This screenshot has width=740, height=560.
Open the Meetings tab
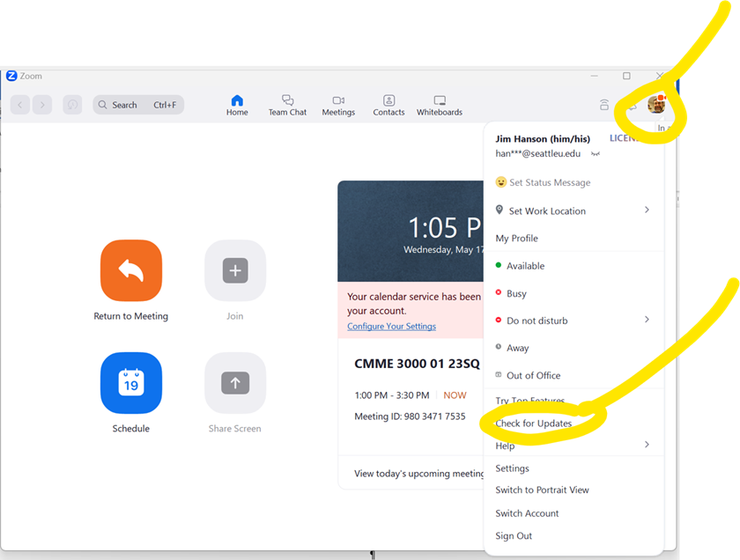[338, 105]
